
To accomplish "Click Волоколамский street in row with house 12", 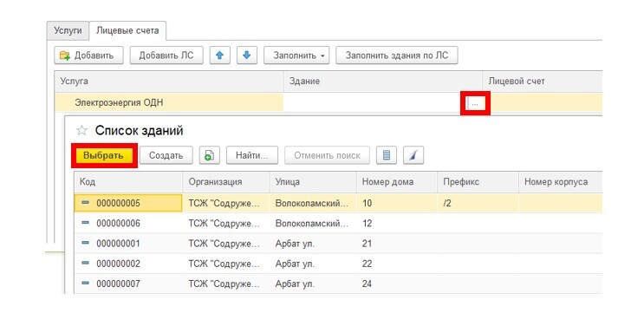I will (313, 223).
